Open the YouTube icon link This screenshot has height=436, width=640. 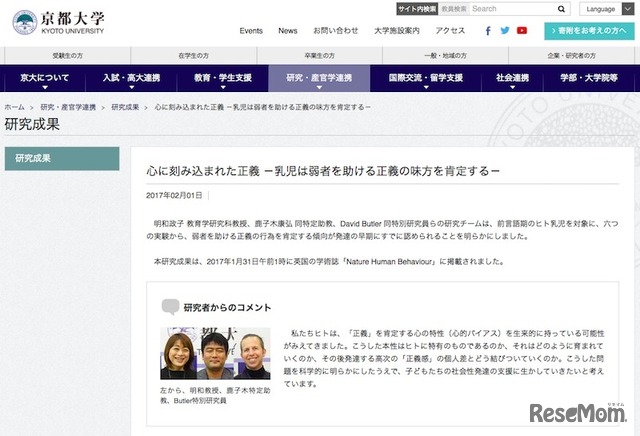522,31
